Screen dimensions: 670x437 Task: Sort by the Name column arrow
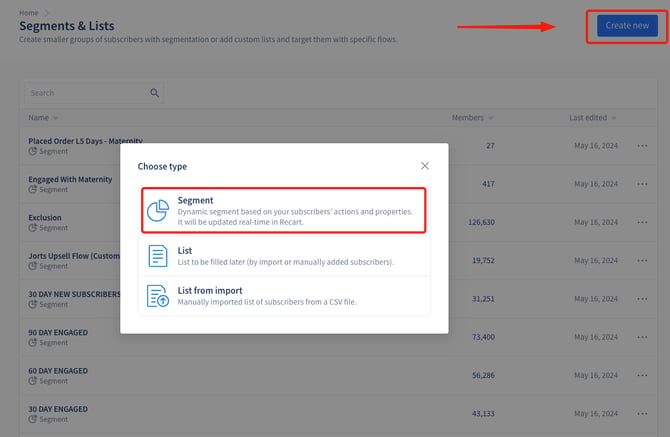click(x=56, y=118)
